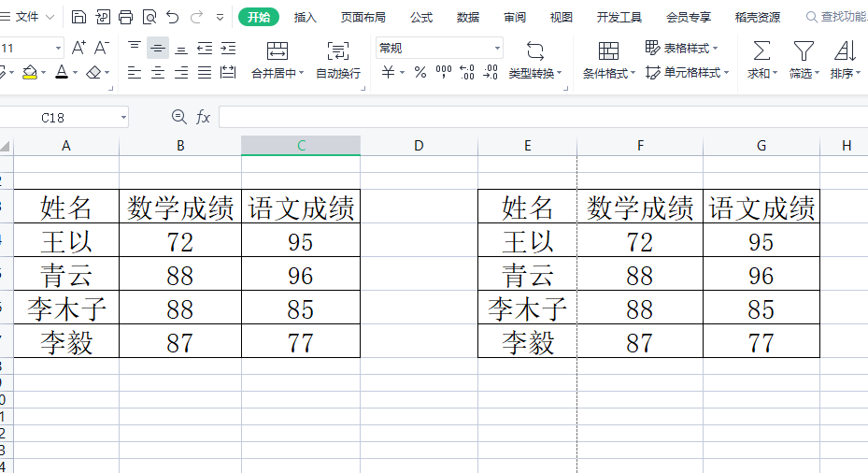Screen dimensions: 868x473
Task: Click the 求和 sum button
Action: (762, 60)
